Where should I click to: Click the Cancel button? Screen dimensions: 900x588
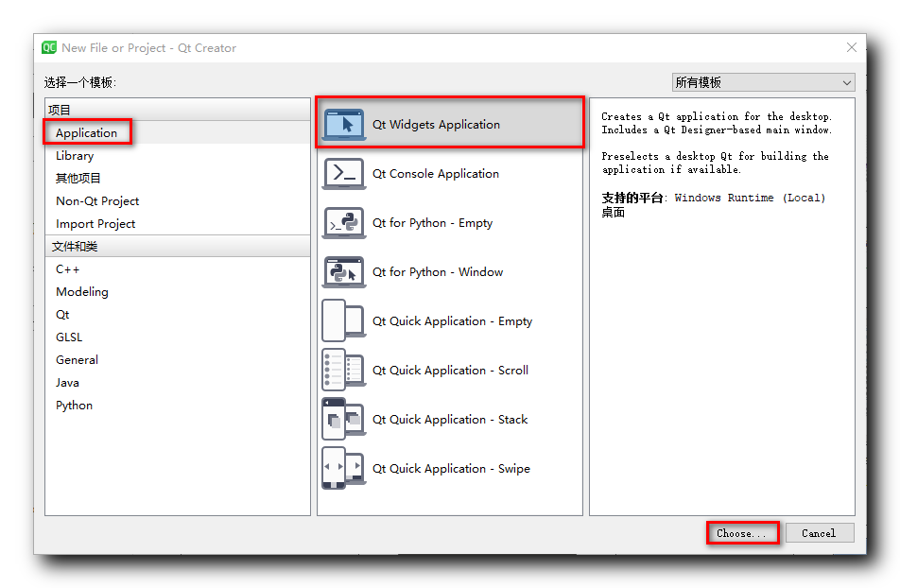click(819, 533)
